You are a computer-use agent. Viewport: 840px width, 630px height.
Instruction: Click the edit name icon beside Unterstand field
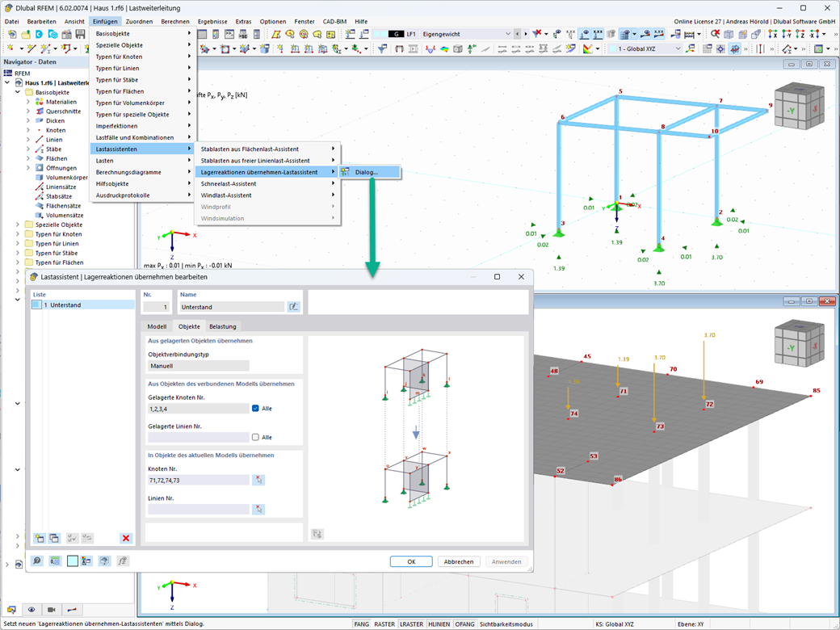[x=293, y=307]
